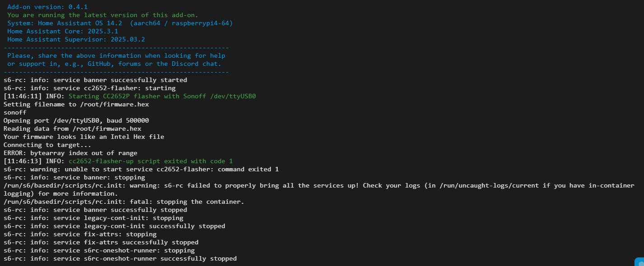Click the "Setting filename to /root/firmware.hex" line
This screenshot has height=266, width=644.
point(76,104)
